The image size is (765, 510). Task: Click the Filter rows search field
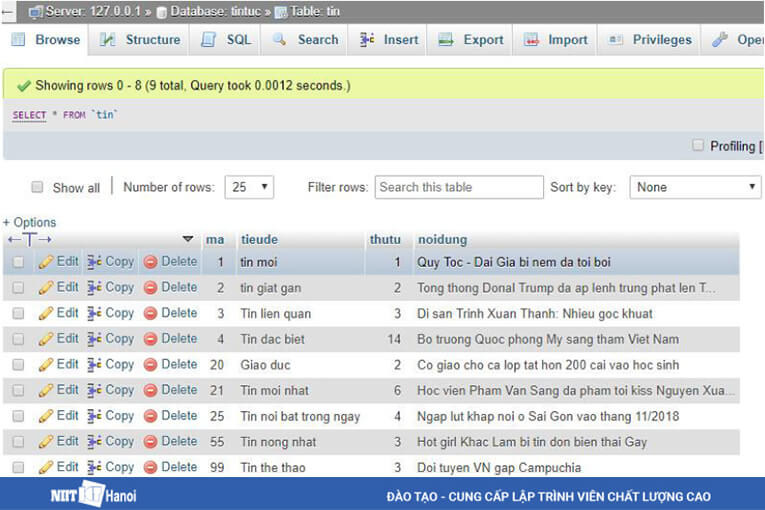(457, 187)
